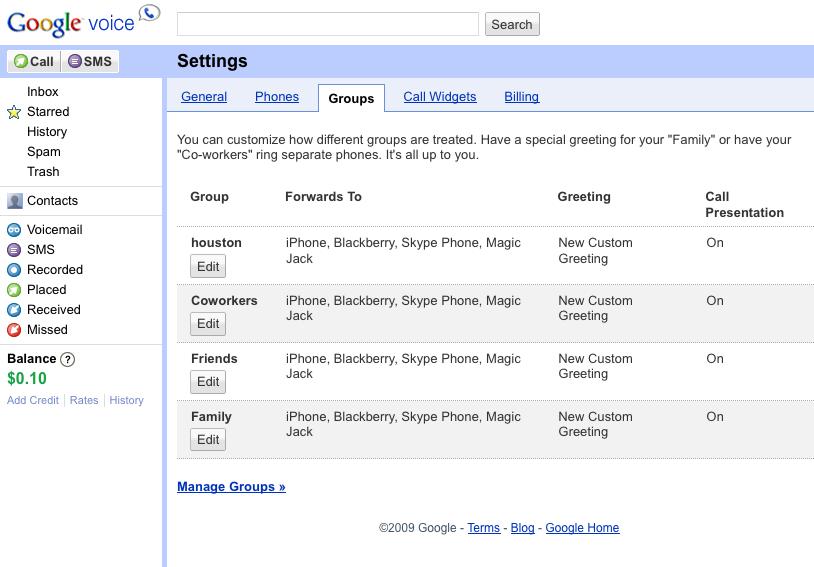Click the Voicemail icon in sidebar
This screenshot has width=814, height=567.
pos(14,230)
